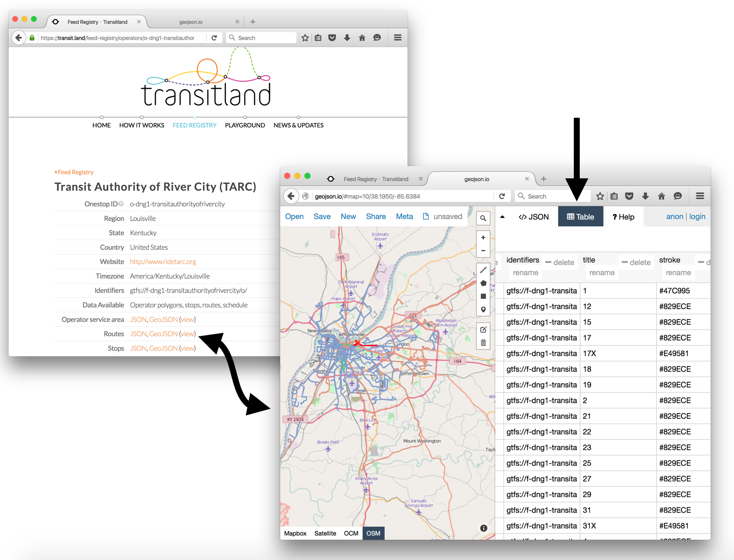Switch to geojson.io tab in Transitland window

click(x=191, y=22)
